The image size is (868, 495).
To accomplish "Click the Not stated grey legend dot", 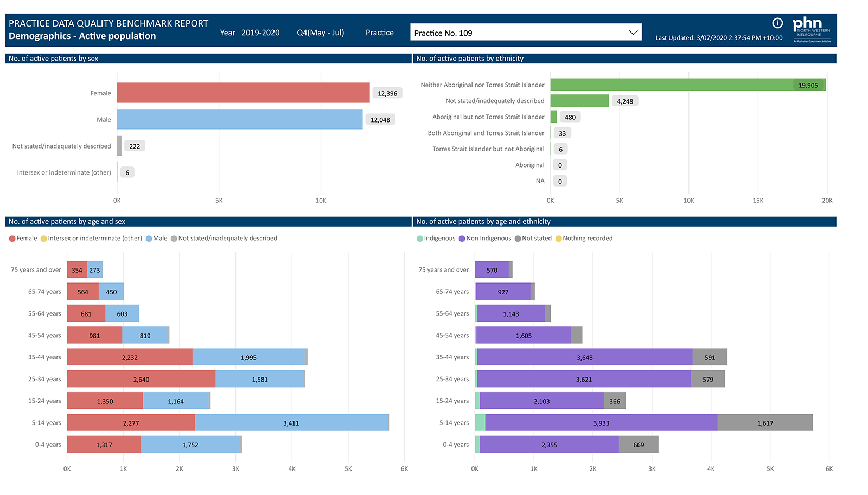I will click(518, 239).
